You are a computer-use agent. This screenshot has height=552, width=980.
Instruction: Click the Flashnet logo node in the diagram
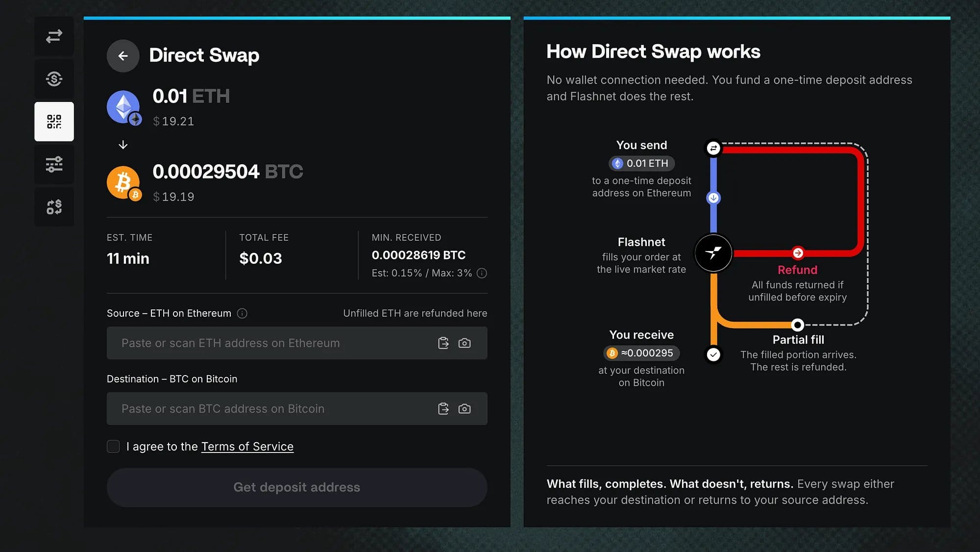(713, 253)
